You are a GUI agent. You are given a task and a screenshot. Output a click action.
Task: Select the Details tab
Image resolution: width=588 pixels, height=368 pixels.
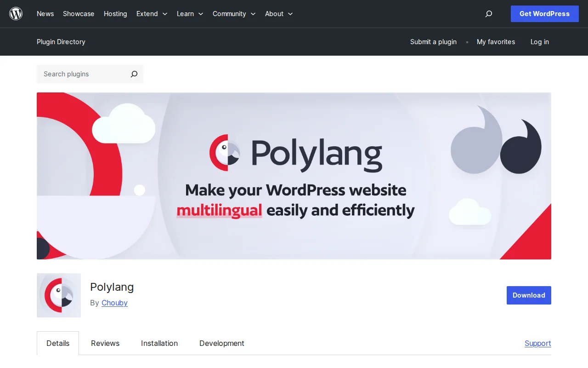[58, 343]
